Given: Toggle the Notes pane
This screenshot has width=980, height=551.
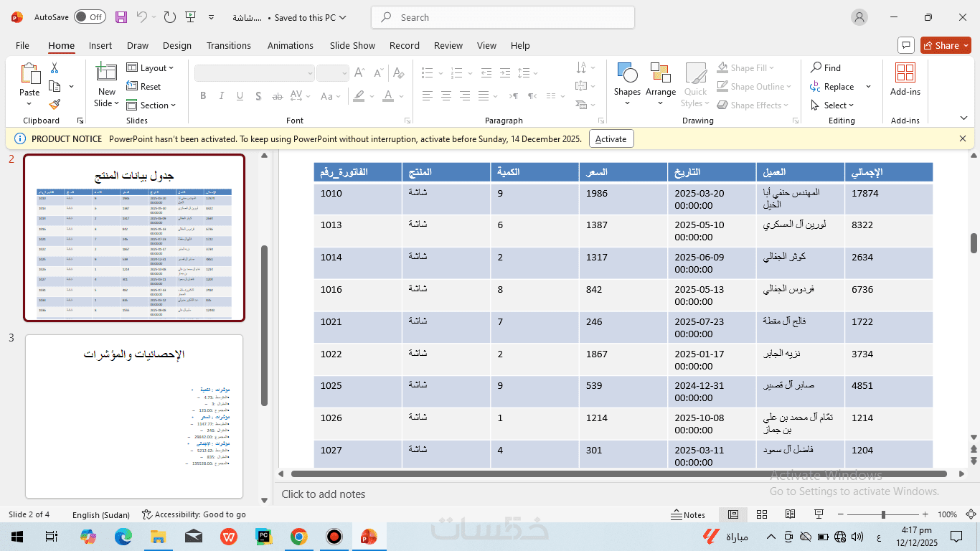Looking at the screenshot, I should pyautogui.click(x=688, y=514).
